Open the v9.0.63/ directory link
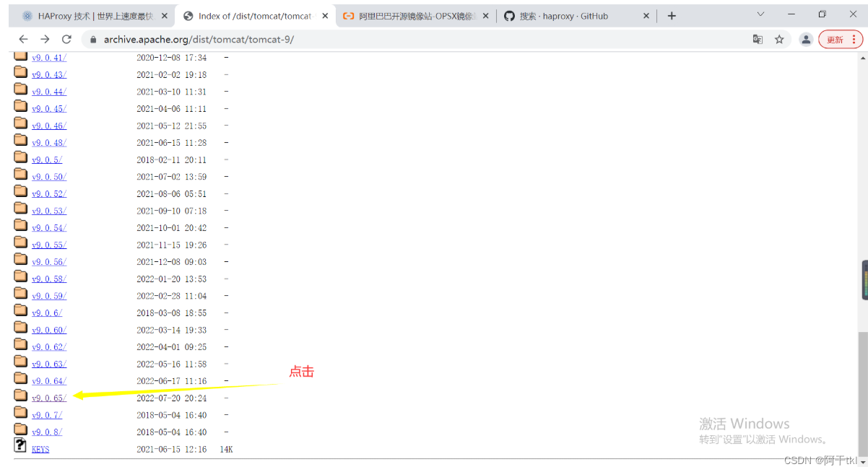Image resolution: width=868 pixels, height=472 pixels. [49, 364]
